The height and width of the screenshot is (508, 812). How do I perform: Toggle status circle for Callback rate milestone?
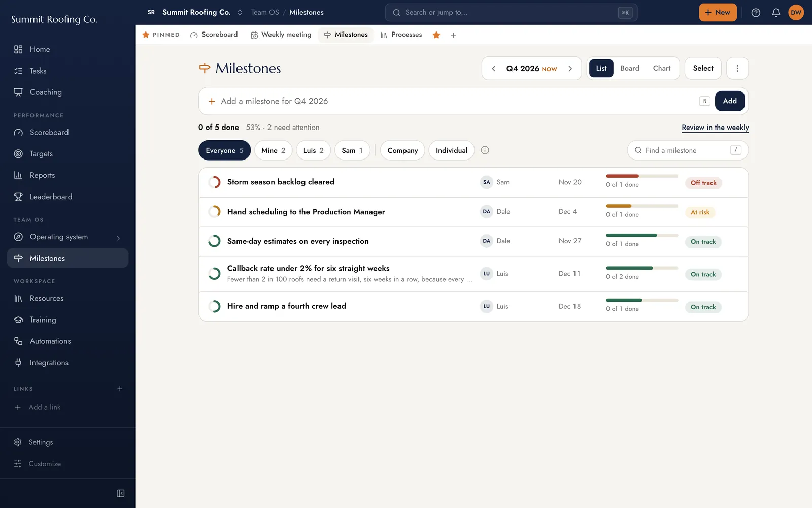pos(214,274)
